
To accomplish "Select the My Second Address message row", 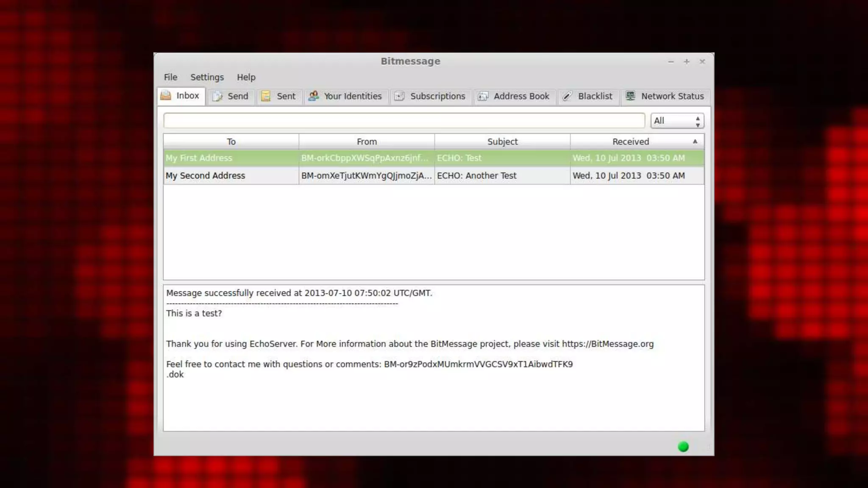I will (x=206, y=176).
